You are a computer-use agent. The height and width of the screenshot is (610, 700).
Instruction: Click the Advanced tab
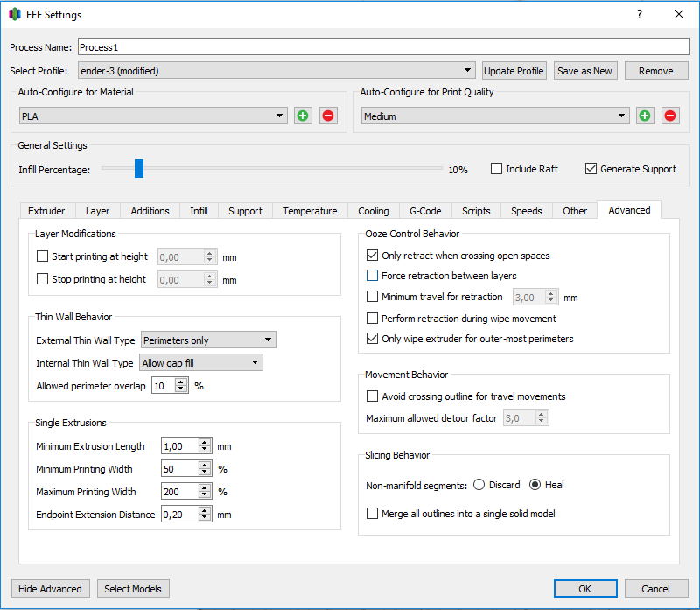629,210
